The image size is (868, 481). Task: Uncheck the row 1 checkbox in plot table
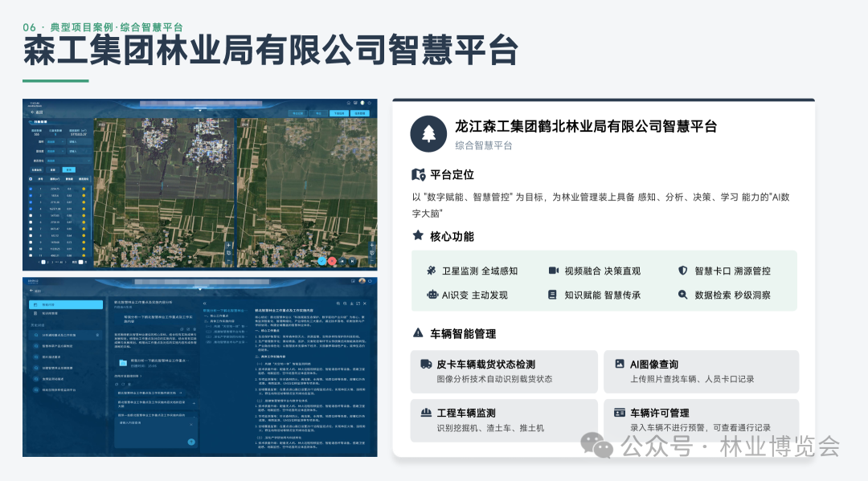(x=31, y=189)
